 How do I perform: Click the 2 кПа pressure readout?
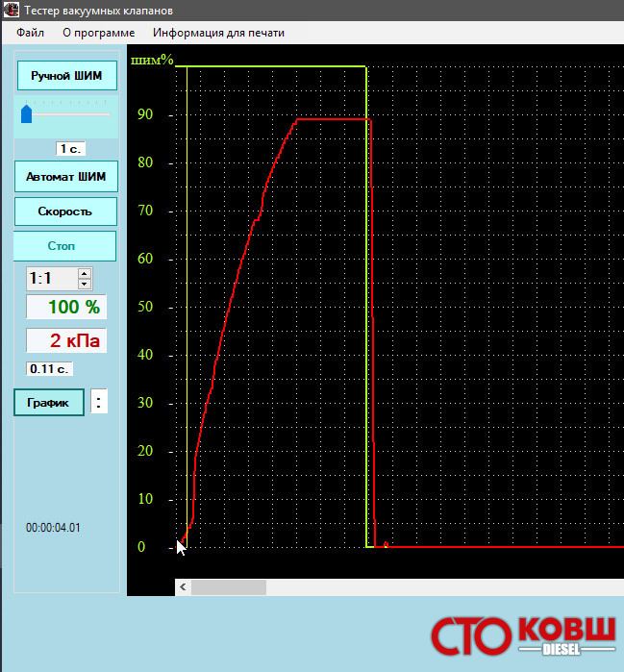[x=66, y=340]
